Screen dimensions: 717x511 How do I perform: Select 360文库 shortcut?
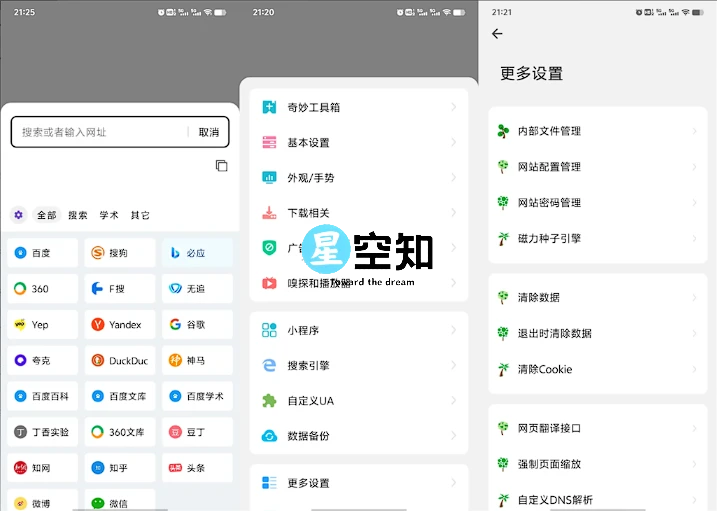point(120,432)
